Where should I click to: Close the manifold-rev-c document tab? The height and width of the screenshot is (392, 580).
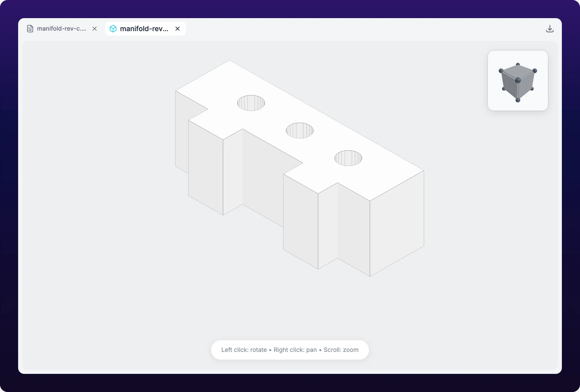[94, 29]
